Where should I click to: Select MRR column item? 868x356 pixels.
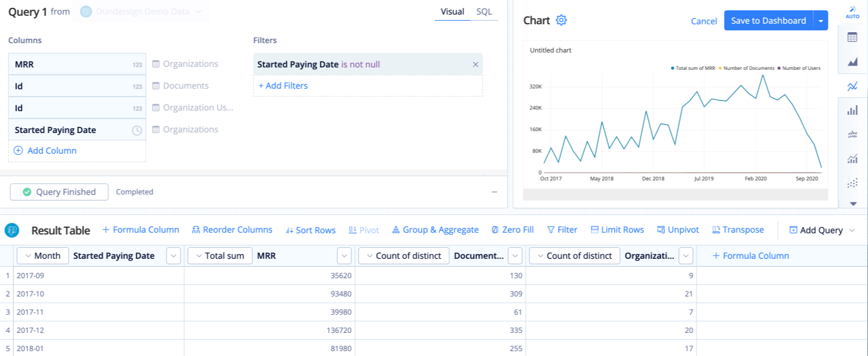pyautogui.click(x=77, y=64)
